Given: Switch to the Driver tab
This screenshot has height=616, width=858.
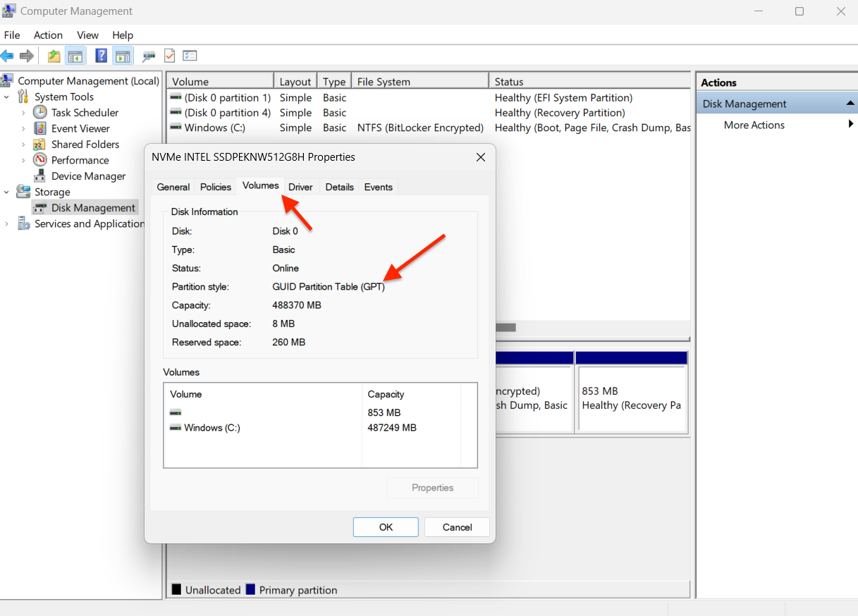Looking at the screenshot, I should click(300, 187).
